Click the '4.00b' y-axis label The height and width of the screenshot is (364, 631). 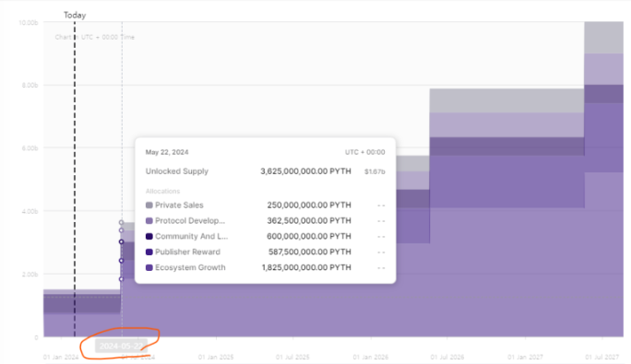coord(30,212)
